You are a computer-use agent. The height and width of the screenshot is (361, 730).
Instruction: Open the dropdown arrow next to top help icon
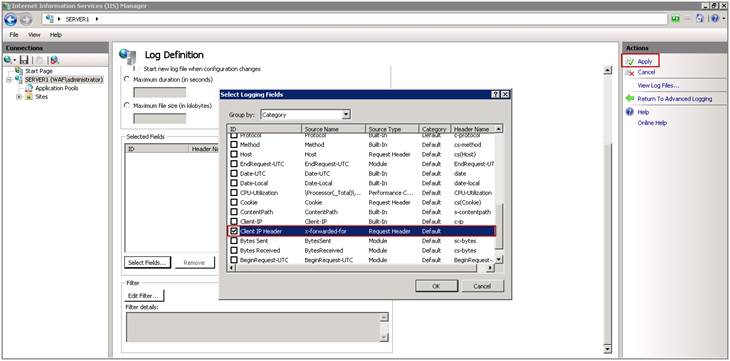coord(724,19)
